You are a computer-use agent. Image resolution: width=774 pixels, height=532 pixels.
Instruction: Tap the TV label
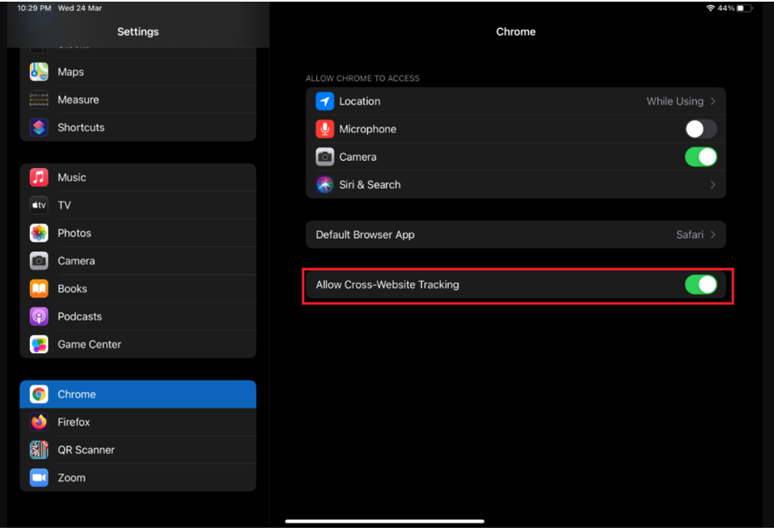(64, 206)
